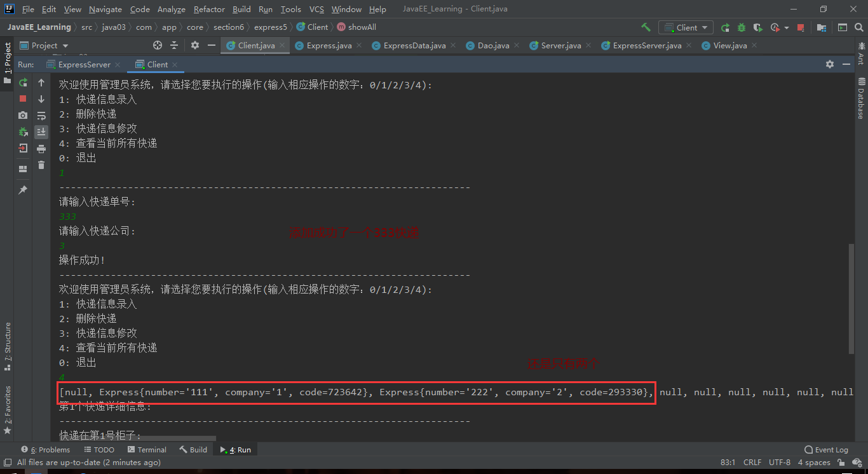Open the Terminal tool window

(x=147, y=449)
